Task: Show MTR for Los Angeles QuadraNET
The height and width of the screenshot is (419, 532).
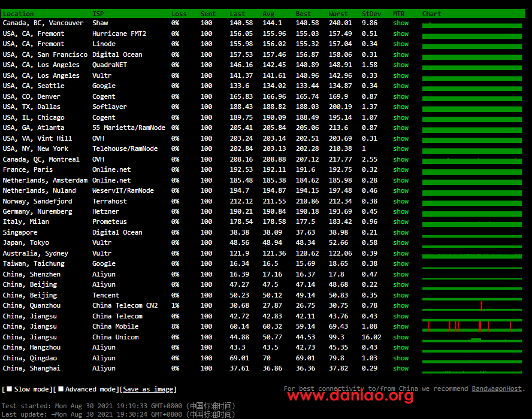Action: pos(401,65)
